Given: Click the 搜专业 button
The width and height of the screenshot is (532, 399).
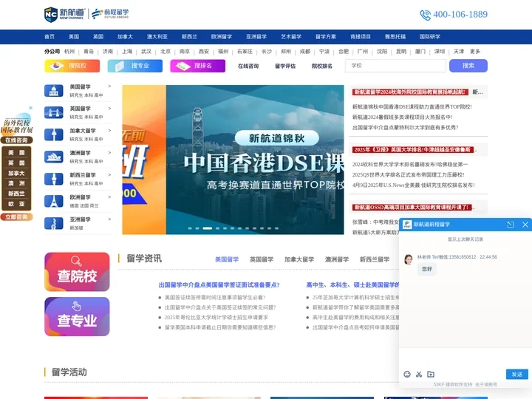Looking at the screenshot, I should [x=135, y=66].
